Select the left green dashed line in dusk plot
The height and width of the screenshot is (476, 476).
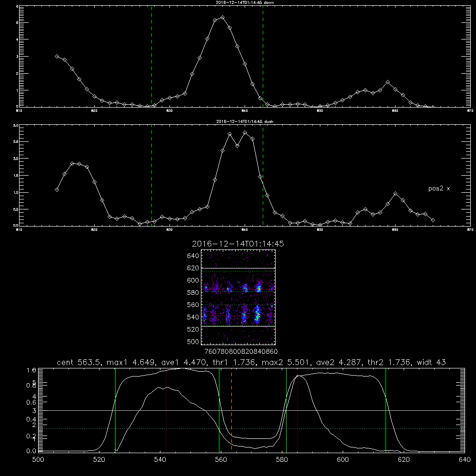click(151, 176)
